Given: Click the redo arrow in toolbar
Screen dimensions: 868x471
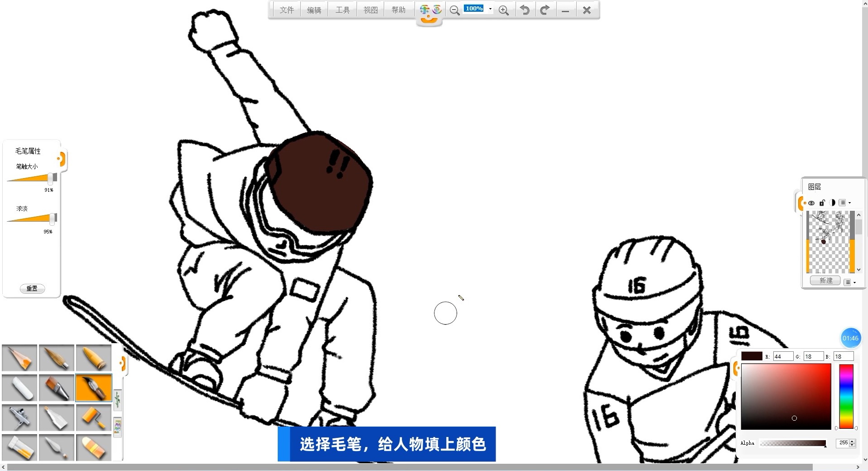Looking at the screenshot, I should [545, 10].
